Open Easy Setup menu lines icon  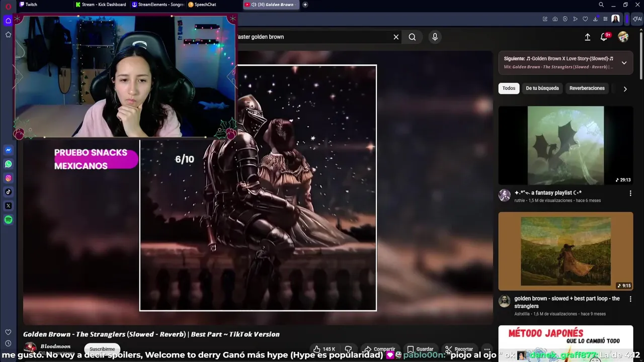605,19
